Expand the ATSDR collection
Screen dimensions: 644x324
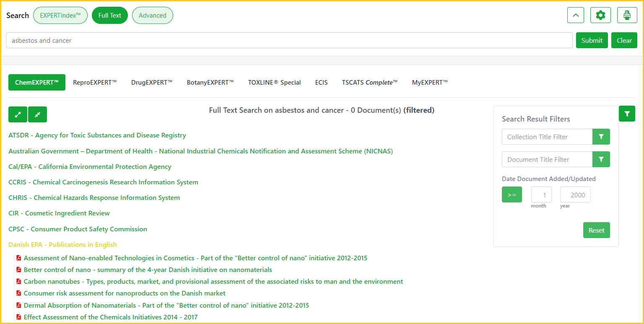coord(97,135)
